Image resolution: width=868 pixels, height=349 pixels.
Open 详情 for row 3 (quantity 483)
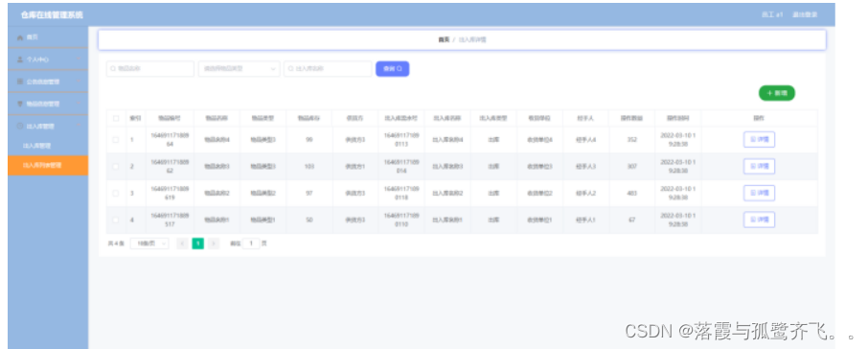(x=759, y=194)
